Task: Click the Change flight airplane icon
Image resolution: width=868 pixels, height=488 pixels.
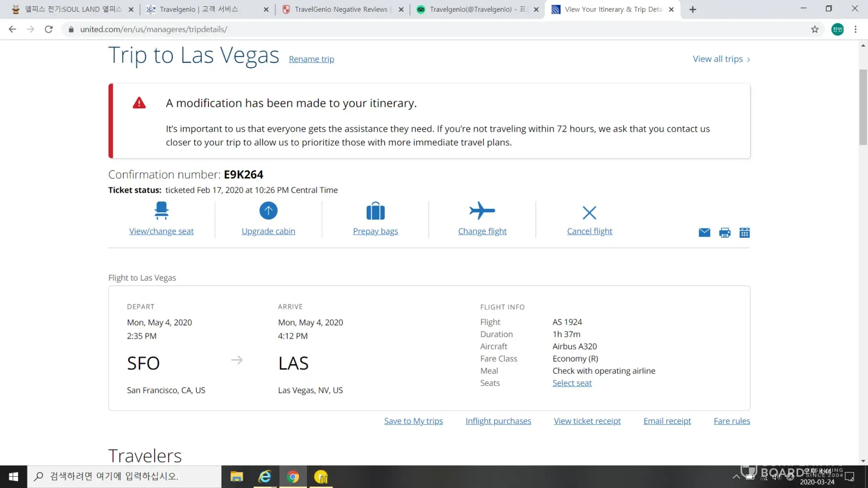Action: point(482,211)
